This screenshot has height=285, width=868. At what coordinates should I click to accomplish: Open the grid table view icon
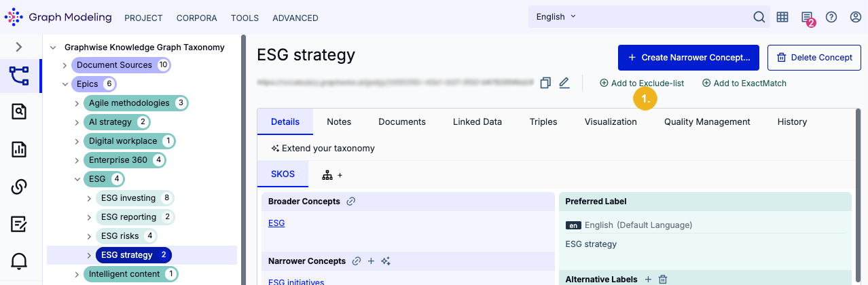click(x=782, y=17)
